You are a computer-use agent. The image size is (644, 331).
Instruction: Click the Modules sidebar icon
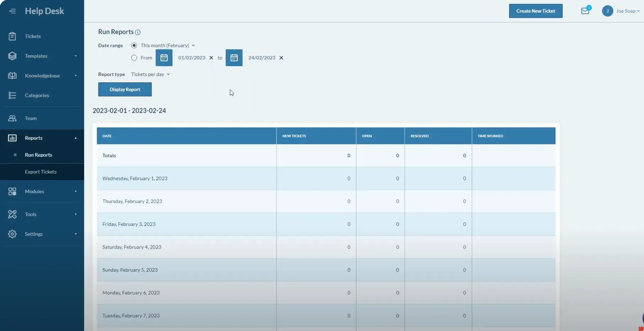pyautogui.click(x=12, y=191)
